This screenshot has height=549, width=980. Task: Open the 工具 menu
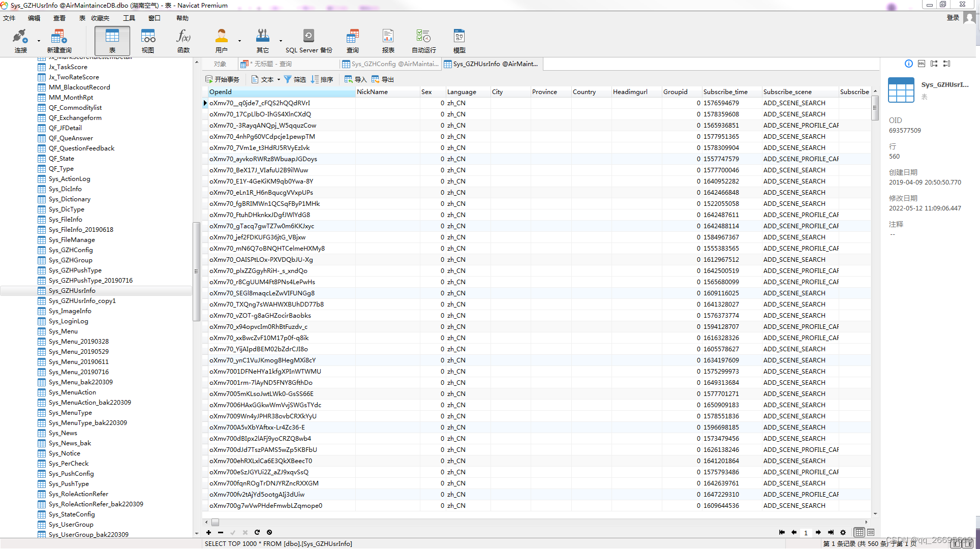[x=129, y=18]
